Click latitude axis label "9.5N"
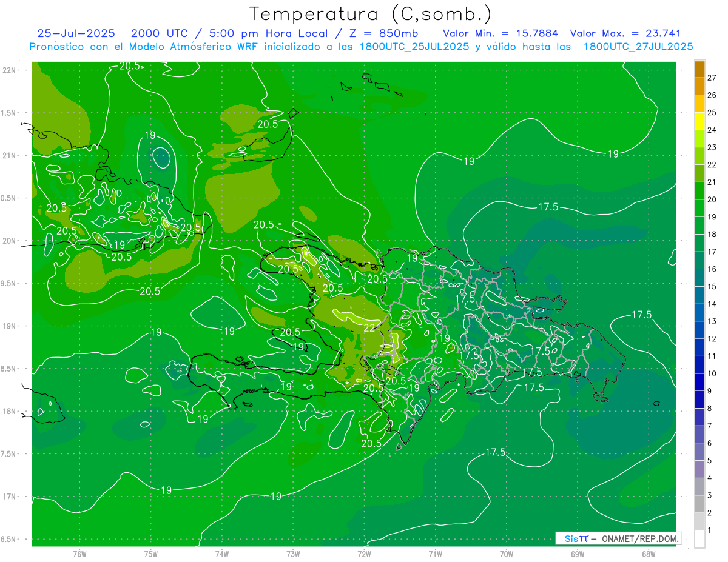728x562 pixels. (x=9, y=283)
